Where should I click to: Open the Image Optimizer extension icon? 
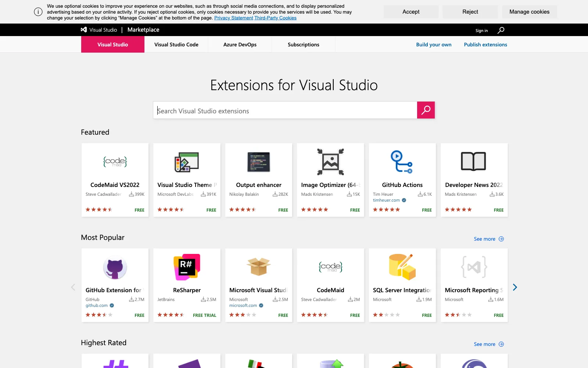pos(330,162)
